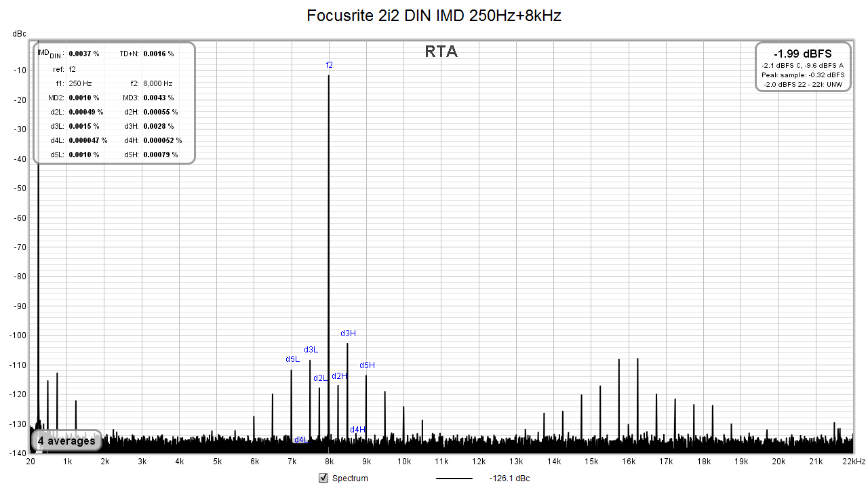Click the d3H distortion marker label
This screenshot has height=488, width=868.
348,333
